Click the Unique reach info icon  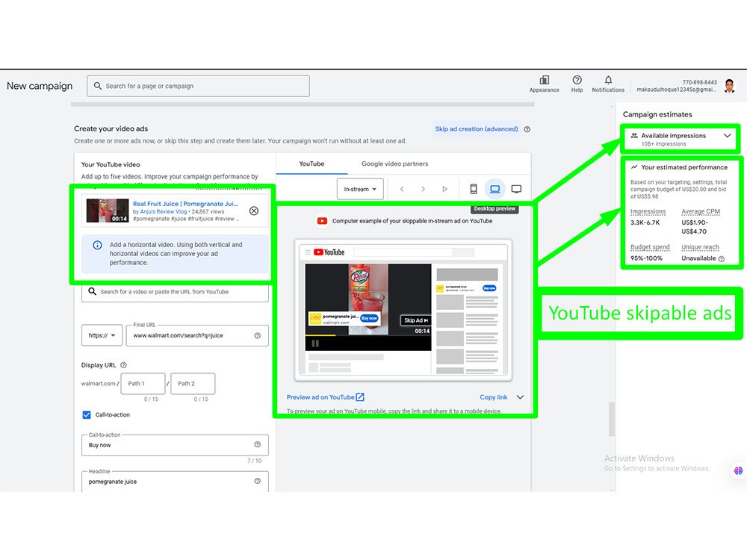tap(722, 258)
